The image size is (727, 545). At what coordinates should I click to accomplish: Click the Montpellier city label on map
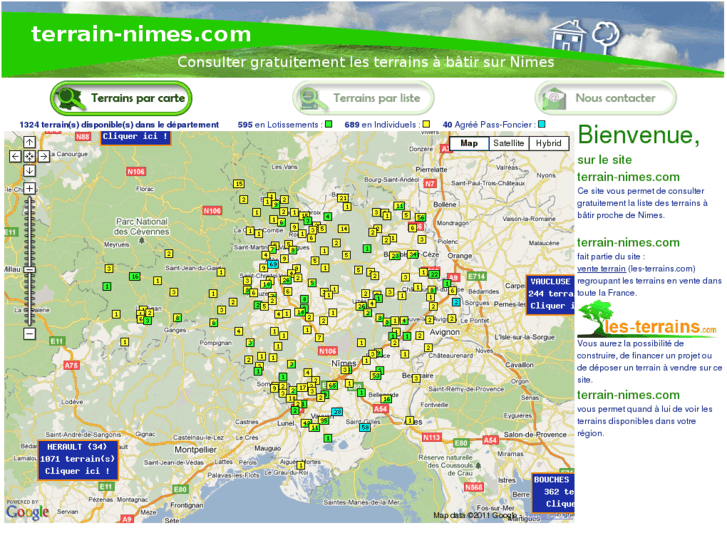tap(195, 449)
